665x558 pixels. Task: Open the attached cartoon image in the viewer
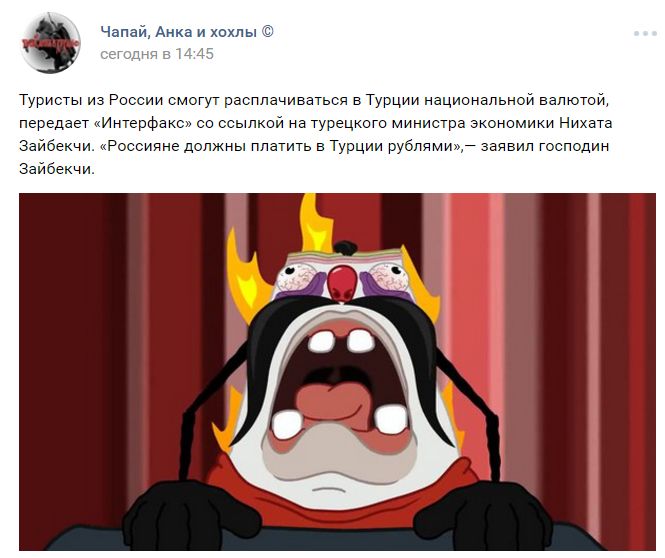pos(337,372)
